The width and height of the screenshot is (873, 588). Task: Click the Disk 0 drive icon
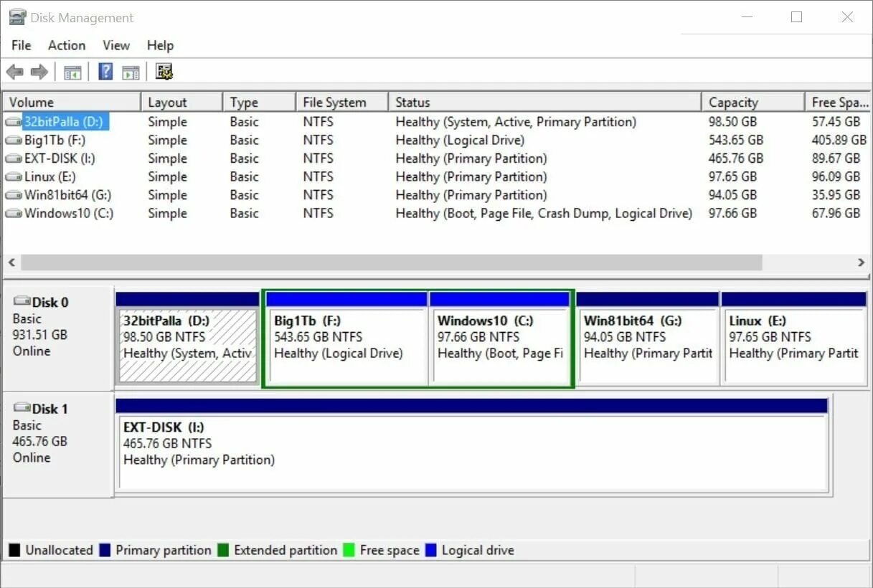(22, 301)
